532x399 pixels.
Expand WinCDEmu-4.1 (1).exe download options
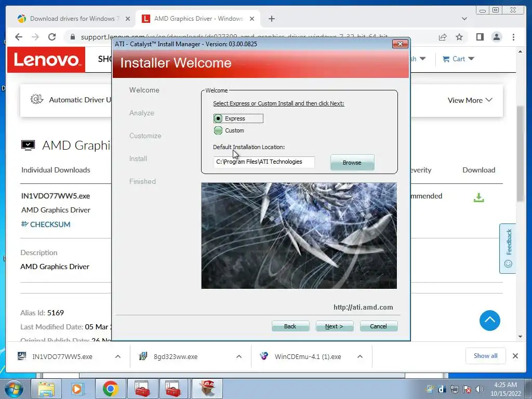[360, 356]
